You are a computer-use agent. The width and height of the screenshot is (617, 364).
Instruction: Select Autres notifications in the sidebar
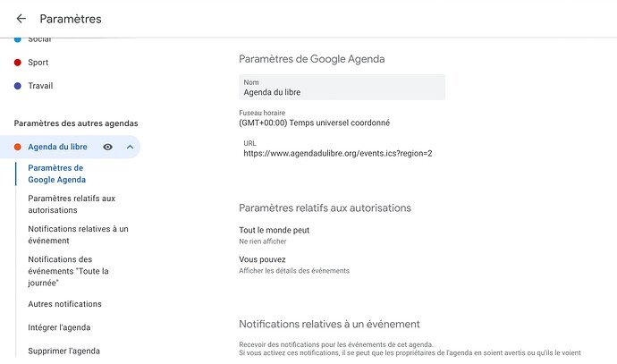point(64,304)
